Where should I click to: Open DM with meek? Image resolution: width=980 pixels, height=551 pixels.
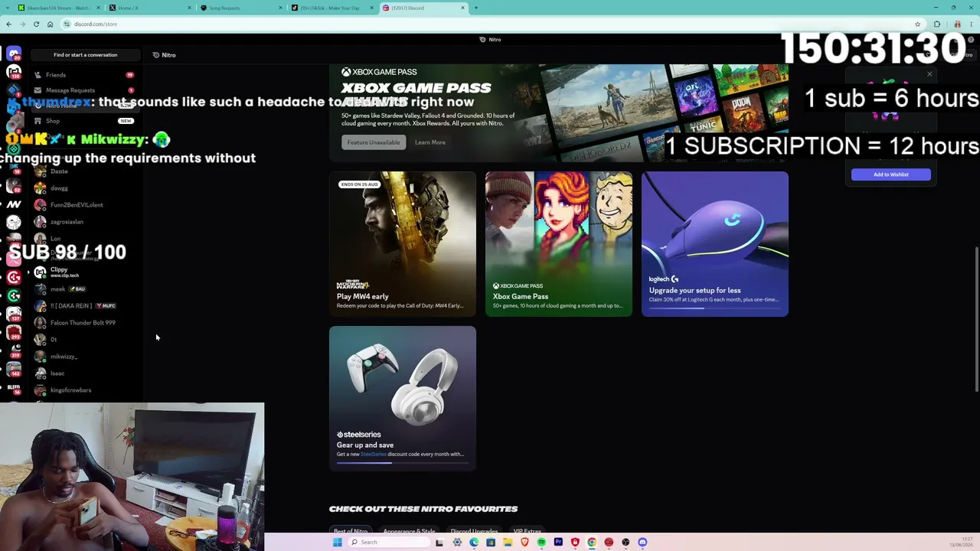click(84, 289)
